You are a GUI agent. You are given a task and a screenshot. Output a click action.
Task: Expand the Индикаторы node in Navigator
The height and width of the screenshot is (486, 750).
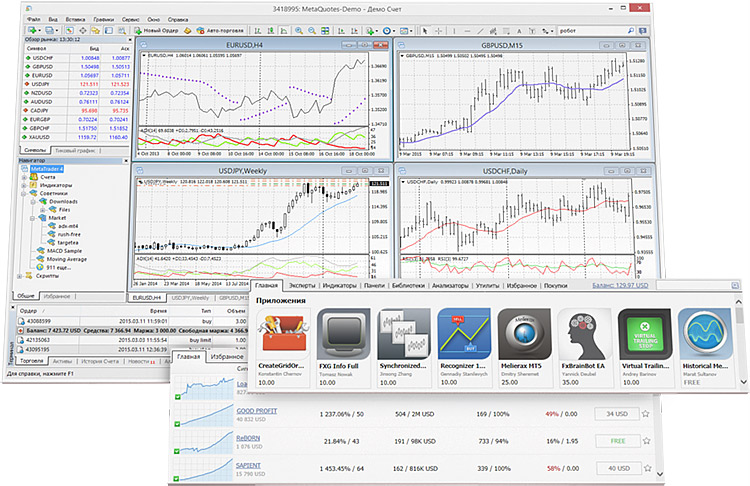pos(23,186)
